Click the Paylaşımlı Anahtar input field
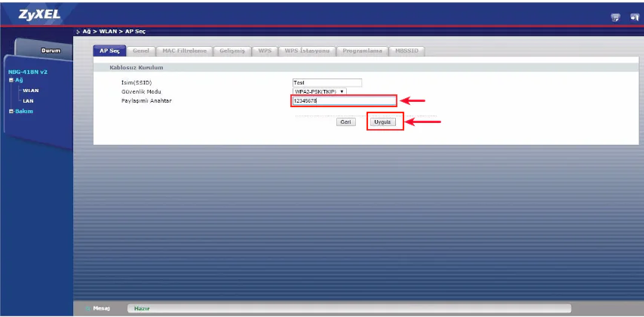Viewport: 644px width, 317px height. coord(344,100)
